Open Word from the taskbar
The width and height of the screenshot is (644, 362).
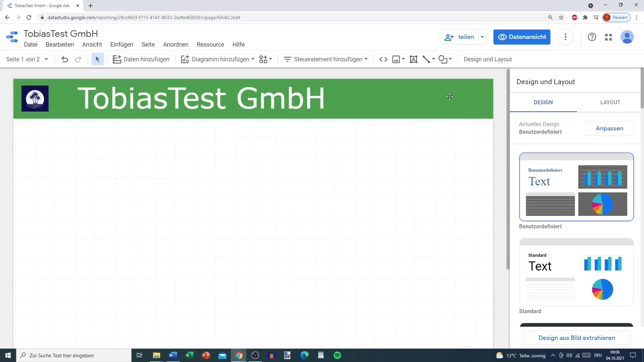point(173,355)
